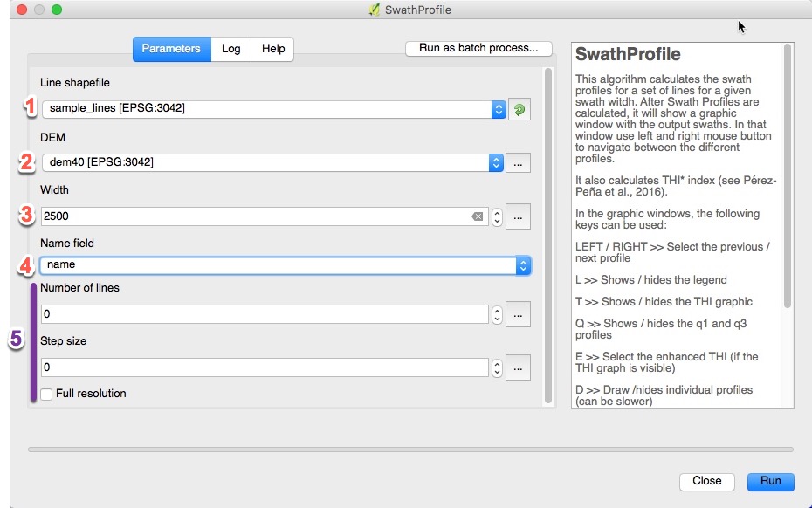Viewport: 812px width, 508px height.
Task: Run the SwathProfile algorithm
Action: click(770, 481)
